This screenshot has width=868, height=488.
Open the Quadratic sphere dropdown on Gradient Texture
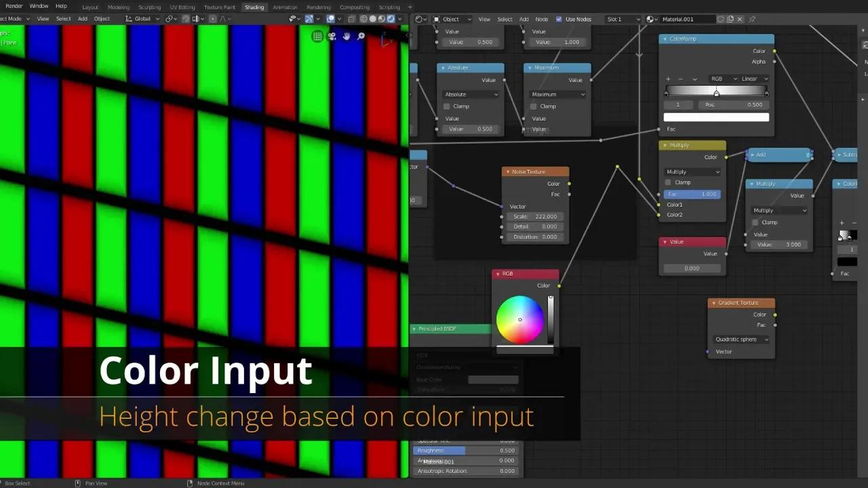[x=741, y=339]
